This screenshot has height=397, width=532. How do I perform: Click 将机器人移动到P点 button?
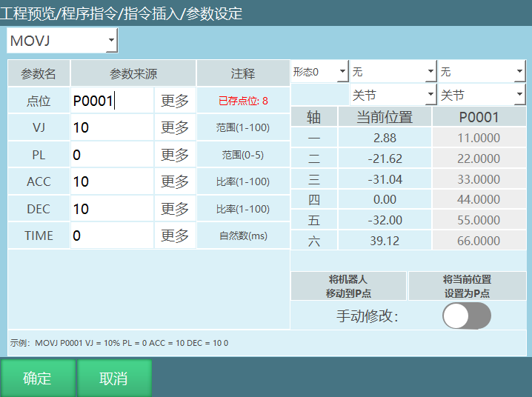348,287
